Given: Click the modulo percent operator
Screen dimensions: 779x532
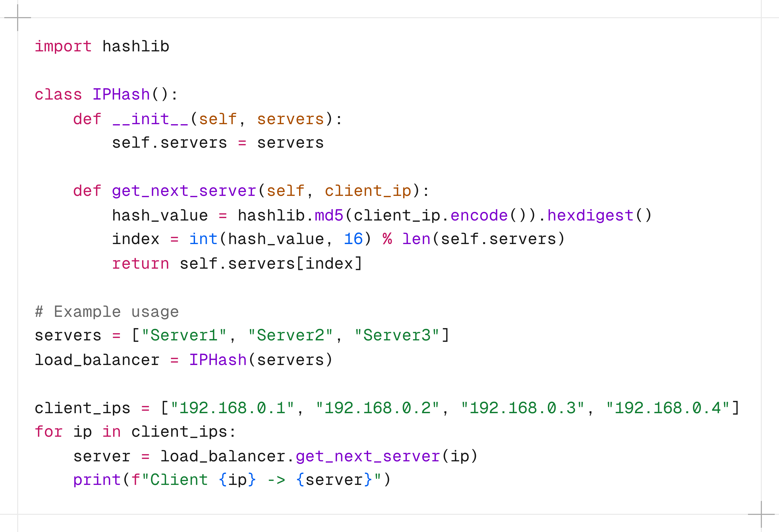Looking at the screenshot, I should click(x=387, y=239).
